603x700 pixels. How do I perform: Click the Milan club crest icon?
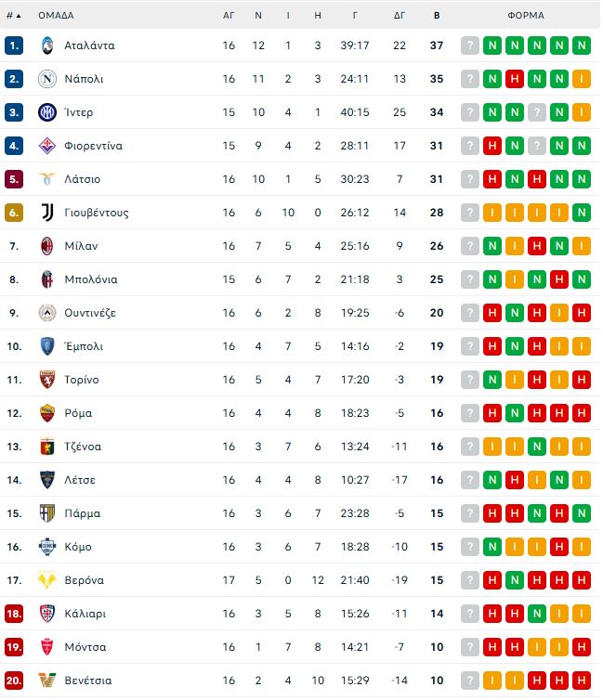click(47, 246)
